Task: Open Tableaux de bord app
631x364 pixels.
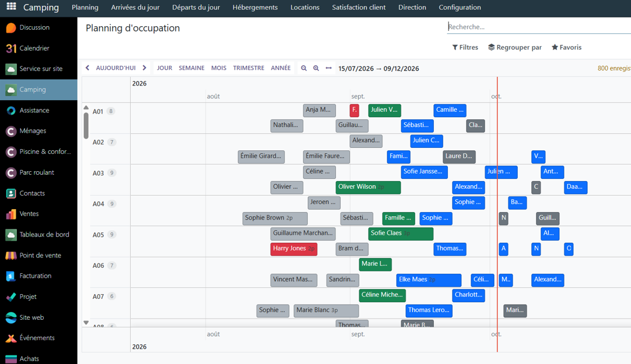Action: point(38,235)
